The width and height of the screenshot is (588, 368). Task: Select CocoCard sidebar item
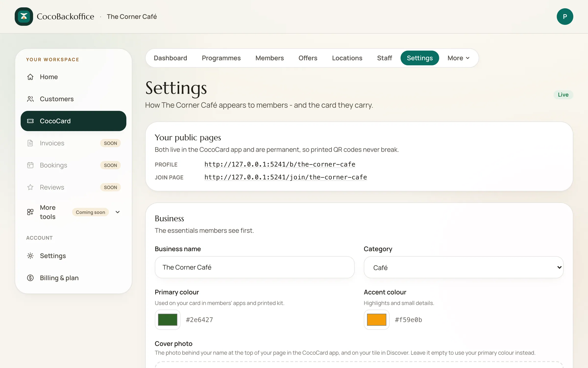point(73,121)
